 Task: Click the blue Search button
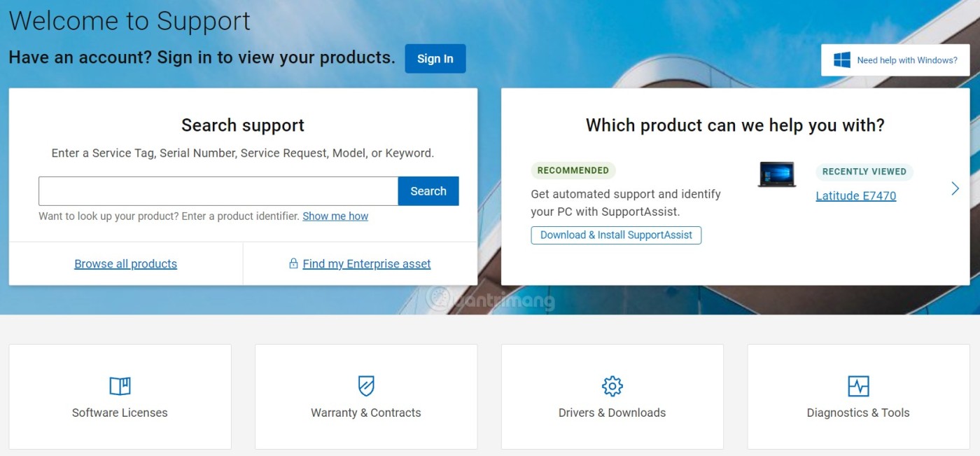click(428, 191)
